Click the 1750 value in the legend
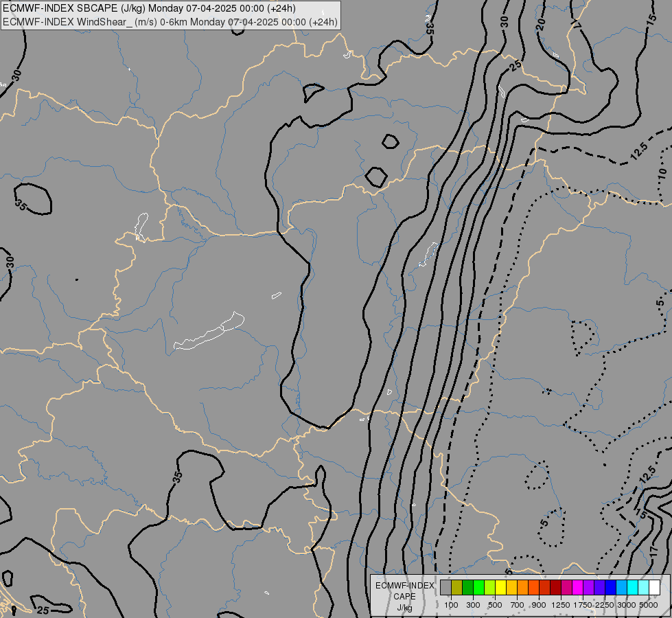 (583, 605)
